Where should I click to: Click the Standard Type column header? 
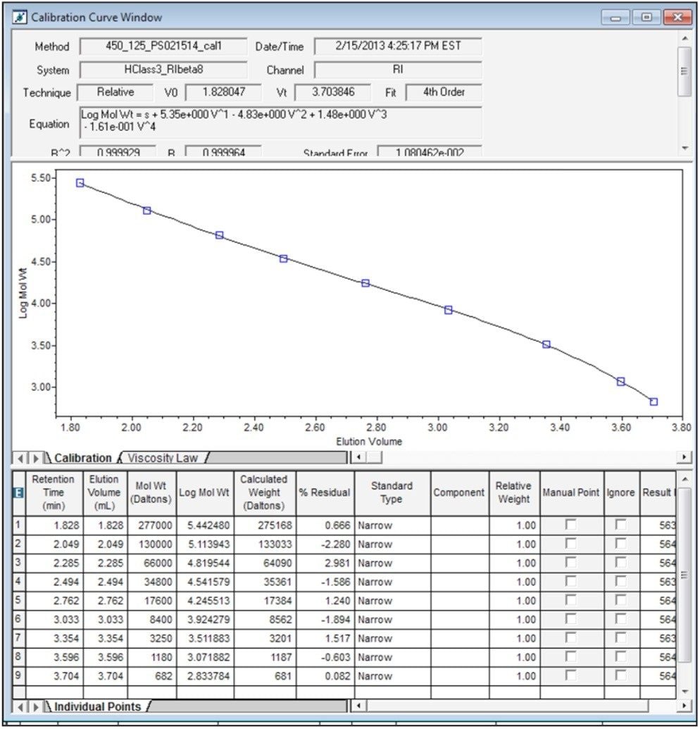392,493
